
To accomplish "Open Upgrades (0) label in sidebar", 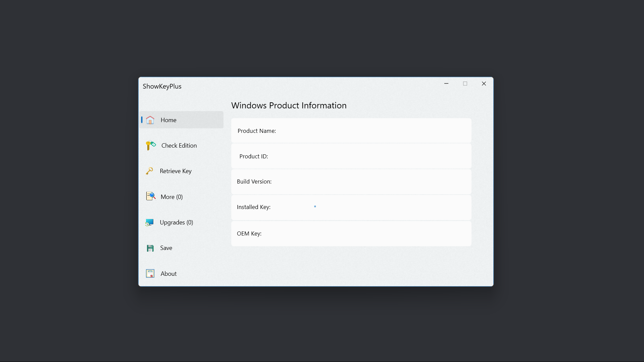I will 177,222.
